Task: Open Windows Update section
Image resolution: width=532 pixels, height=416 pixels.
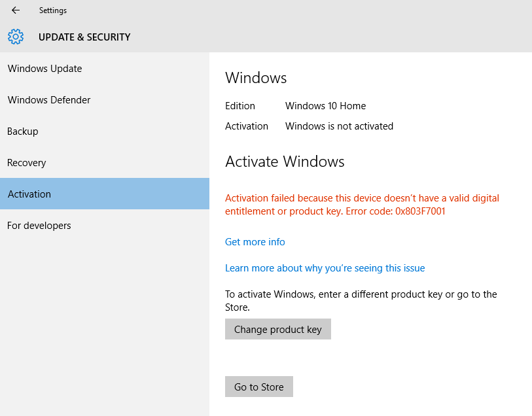Action: point(105,69)
